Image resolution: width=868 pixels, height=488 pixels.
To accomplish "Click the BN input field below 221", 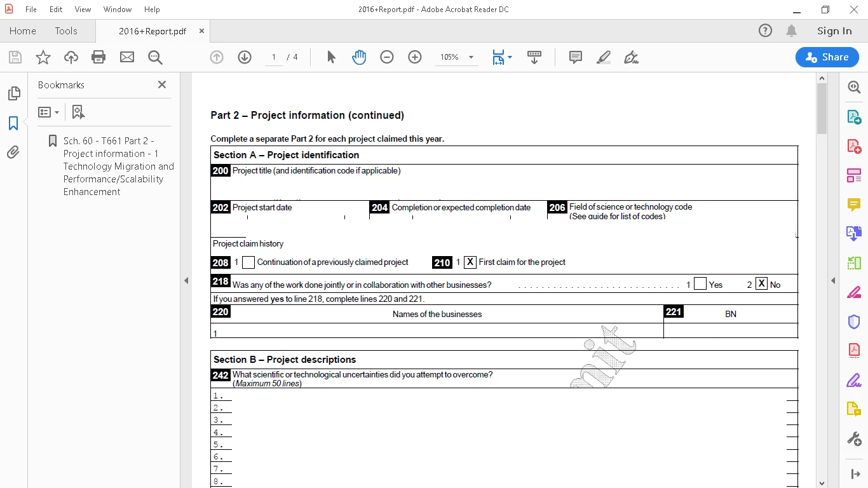I will coord(731,330).
